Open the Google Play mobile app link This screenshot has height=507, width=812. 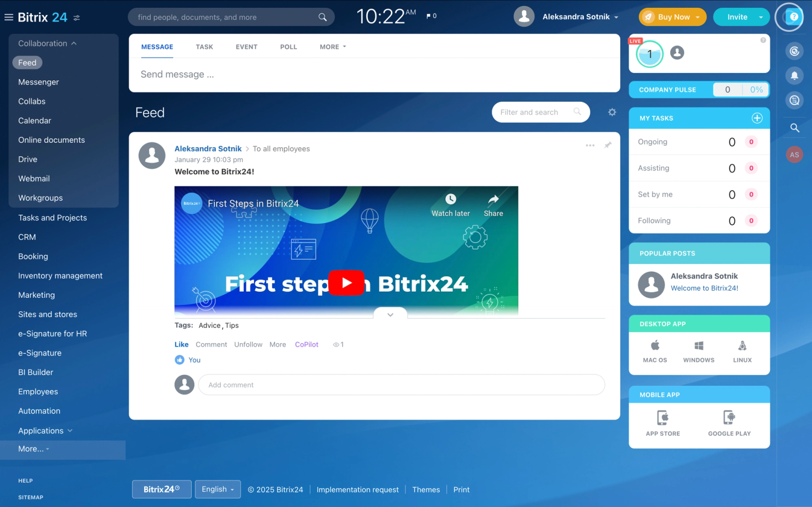point(729,423)
